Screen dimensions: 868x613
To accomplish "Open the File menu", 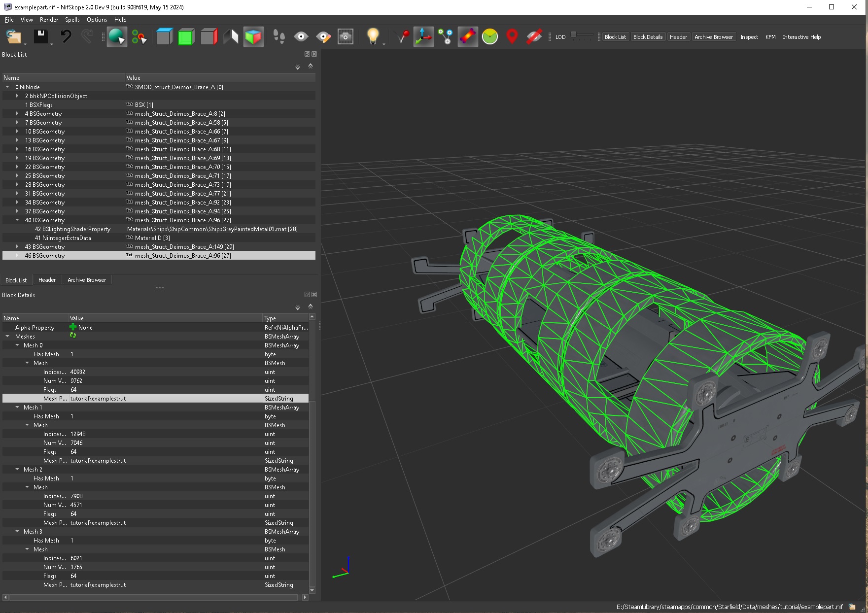I will 9,20.
